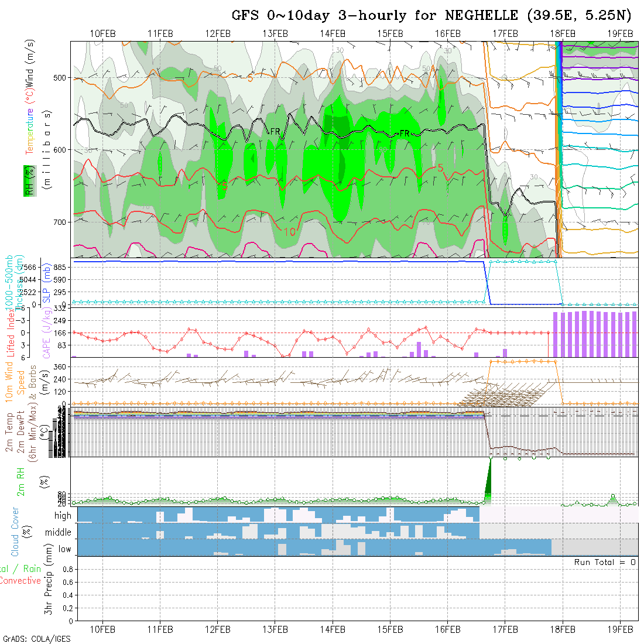644x644 pixels.
Task: Select 19FEB label on top date axis
Action: 620,34
